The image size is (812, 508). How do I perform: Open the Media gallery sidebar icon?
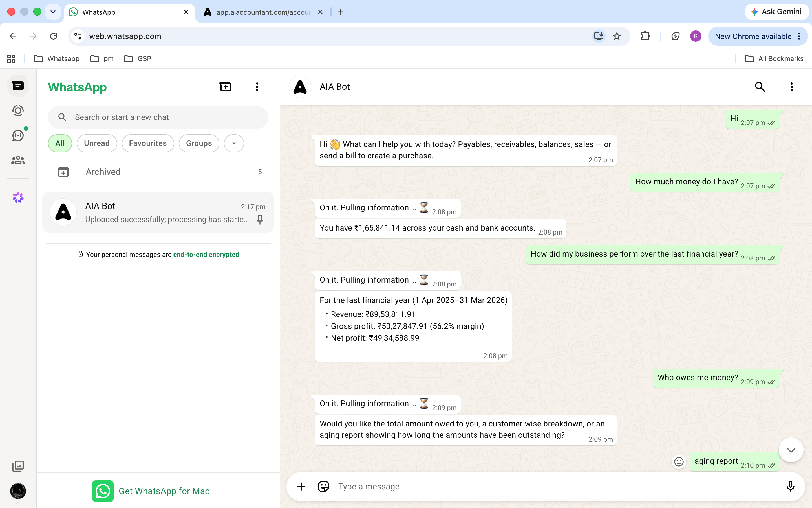pyautogui.click(x=18, y=466)
